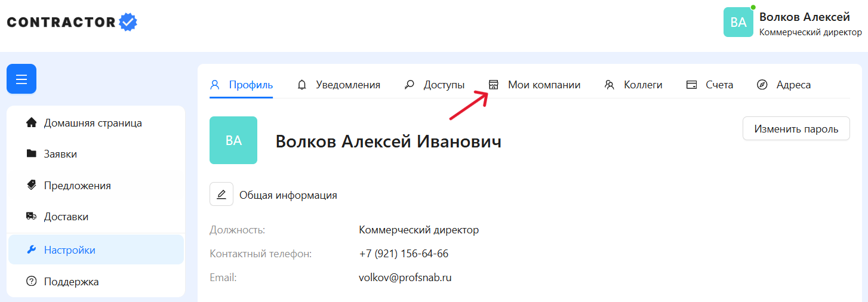Open Доставки in the sidebar
The height and width of the screenshot is (302, 868).
click(96, 216)
